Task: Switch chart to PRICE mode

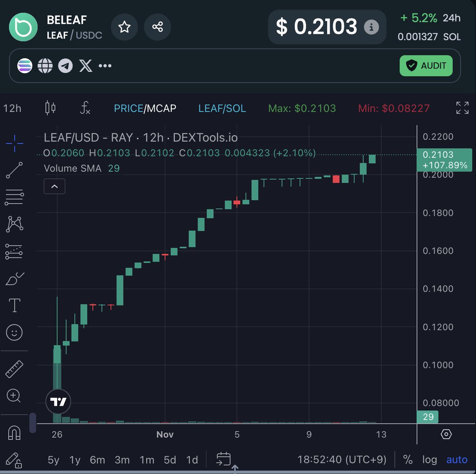Action: coord(129,108)
